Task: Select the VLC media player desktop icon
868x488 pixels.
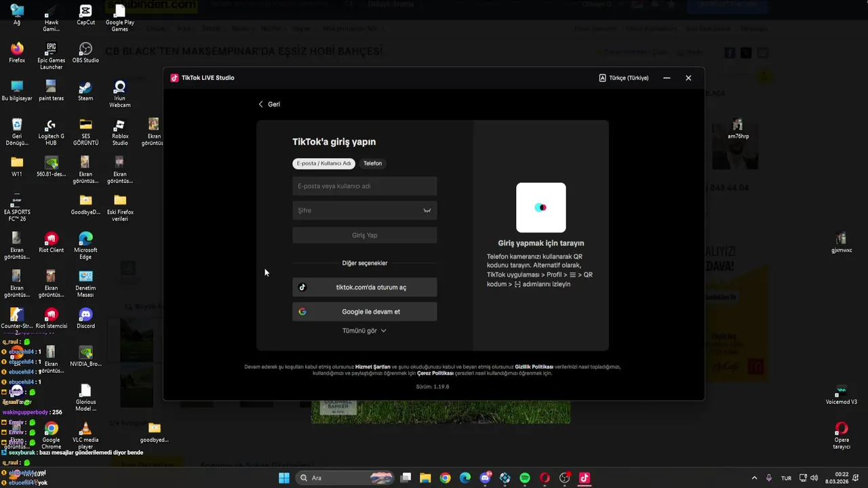Action: (x=85, y=436)
